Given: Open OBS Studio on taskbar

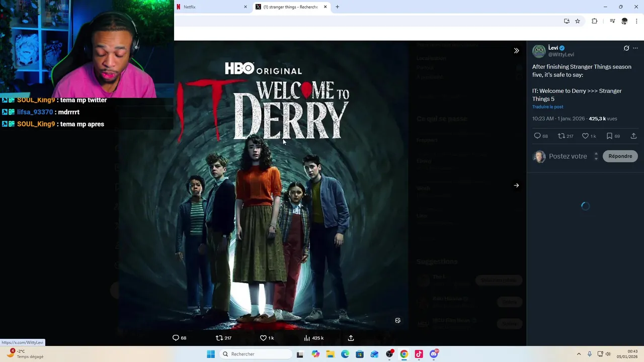Looking at the screenshot, I should coord(389,354).
